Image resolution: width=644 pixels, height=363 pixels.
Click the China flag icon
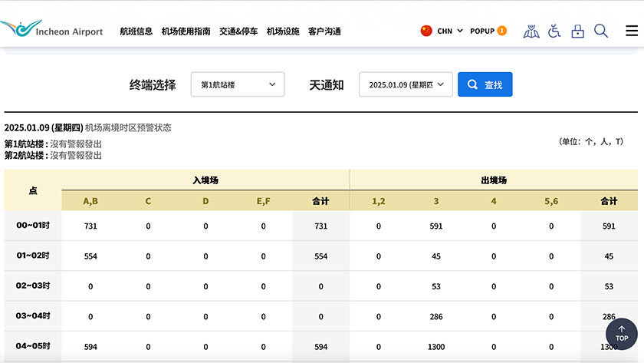click(x=426, y=31)
